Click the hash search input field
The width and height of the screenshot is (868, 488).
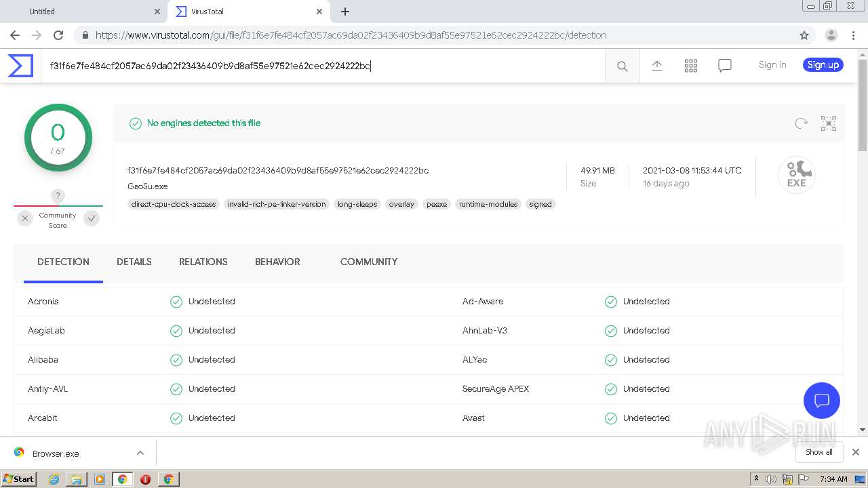[323, 66]
